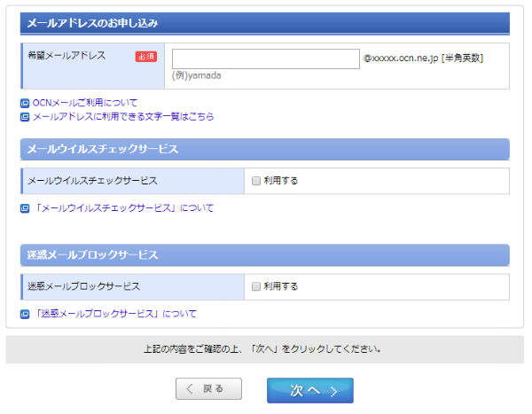
Task: Click the (例)yamada example text
Action: [x=197, y=75]
